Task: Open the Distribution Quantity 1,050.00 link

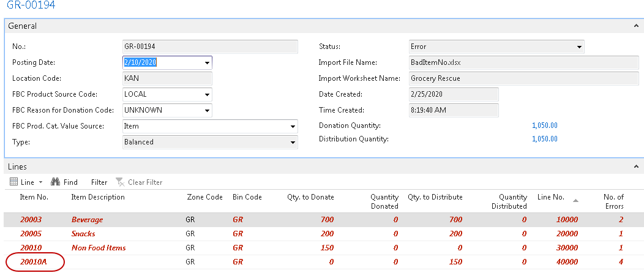Action: click(x=545, y=139)
